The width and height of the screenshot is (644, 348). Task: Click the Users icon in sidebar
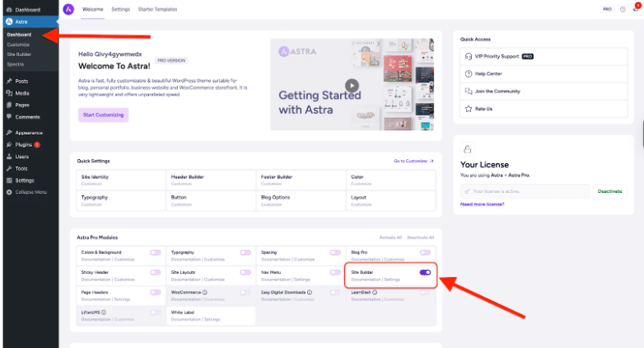[9, 157]
